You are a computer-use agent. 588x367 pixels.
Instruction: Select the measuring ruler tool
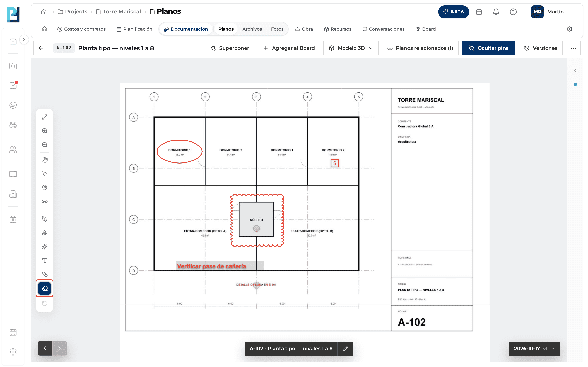(x=45, y=274)
